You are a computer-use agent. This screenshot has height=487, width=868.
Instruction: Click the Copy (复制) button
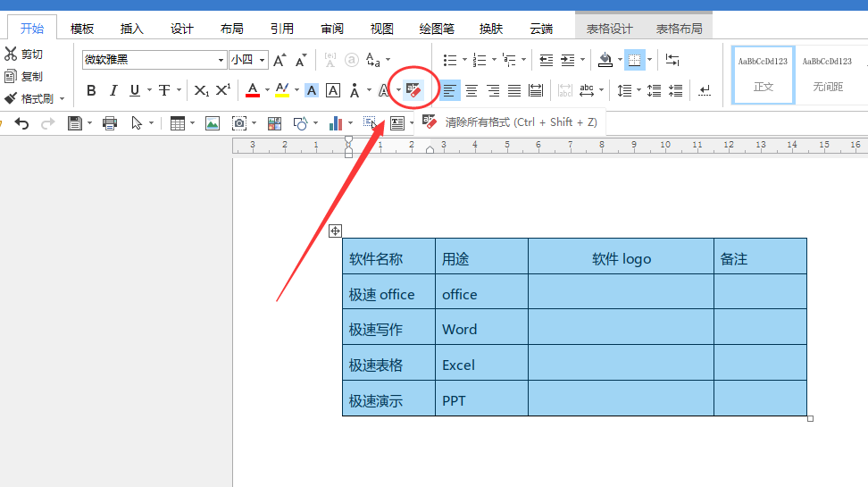point(23,77)
